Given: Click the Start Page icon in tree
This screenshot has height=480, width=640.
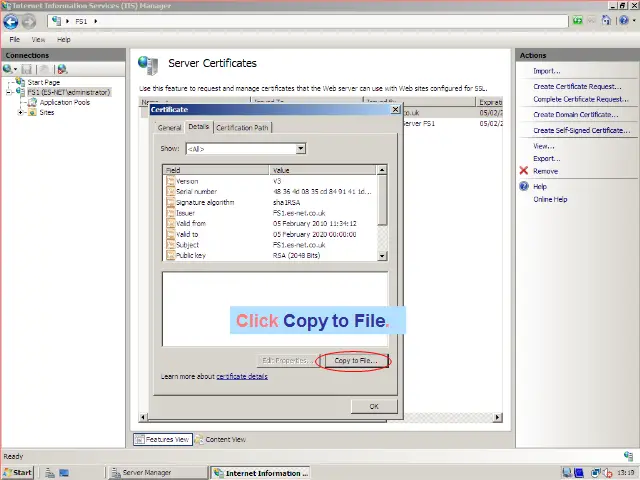Looking at the screenshot, I should pos(21,82).
